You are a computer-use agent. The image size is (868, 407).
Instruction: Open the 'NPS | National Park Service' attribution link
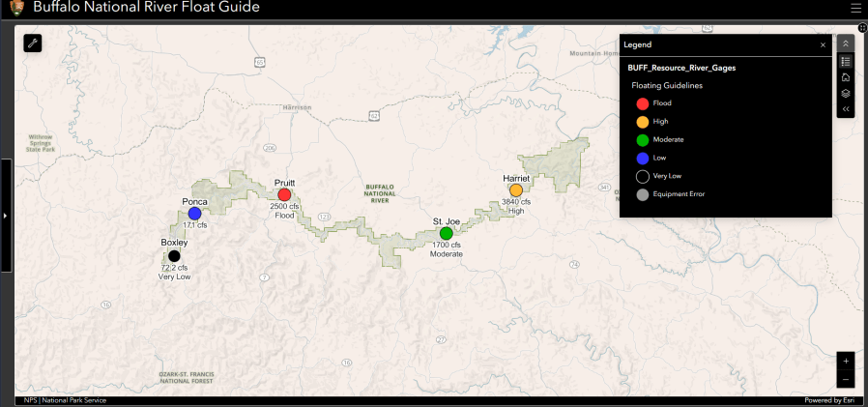(65, 400)
